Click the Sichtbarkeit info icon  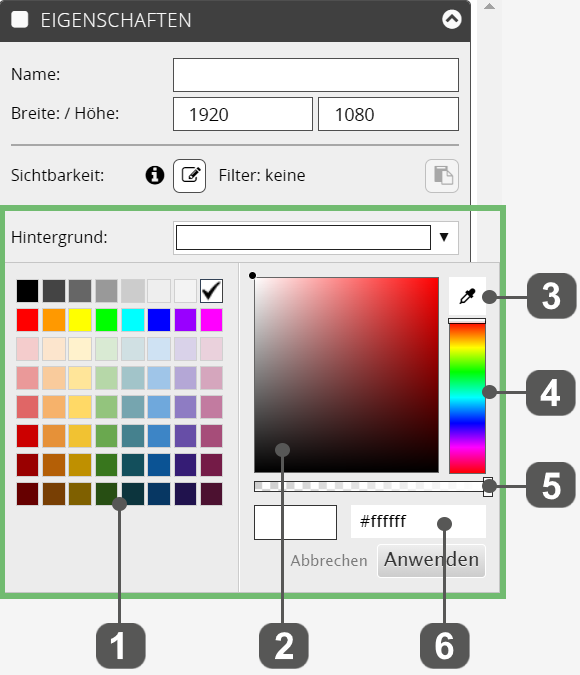tap(155, 175)
